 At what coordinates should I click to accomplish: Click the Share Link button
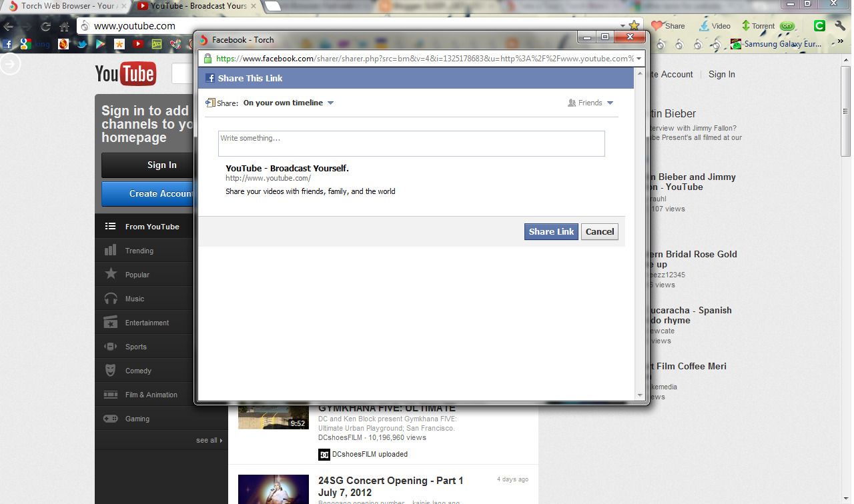(551, 231)
